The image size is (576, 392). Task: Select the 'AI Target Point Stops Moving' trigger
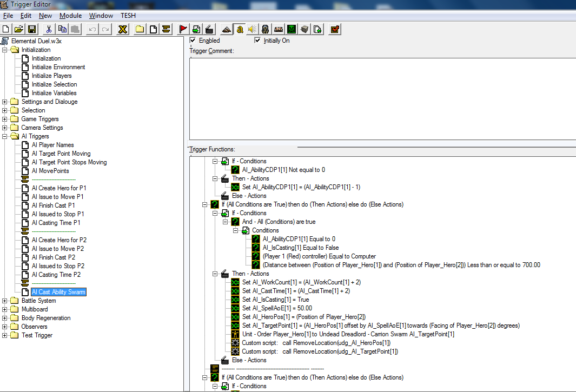69,162
